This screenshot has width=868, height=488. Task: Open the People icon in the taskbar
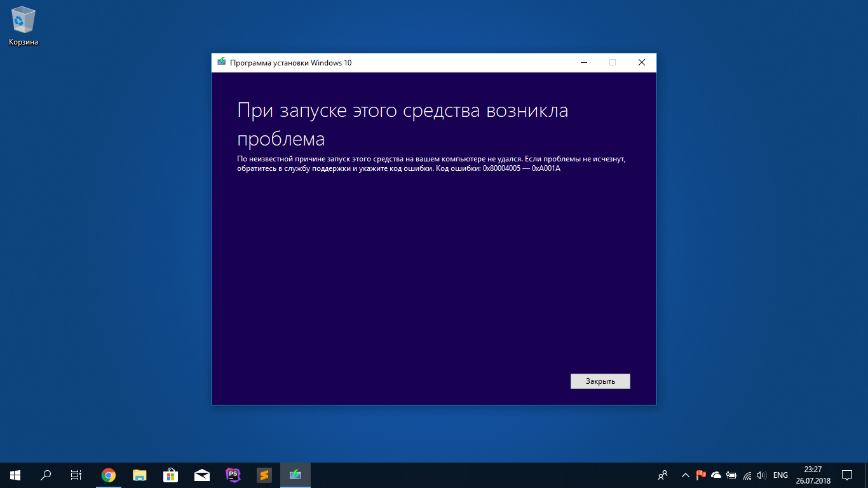[x=663, y=475]
